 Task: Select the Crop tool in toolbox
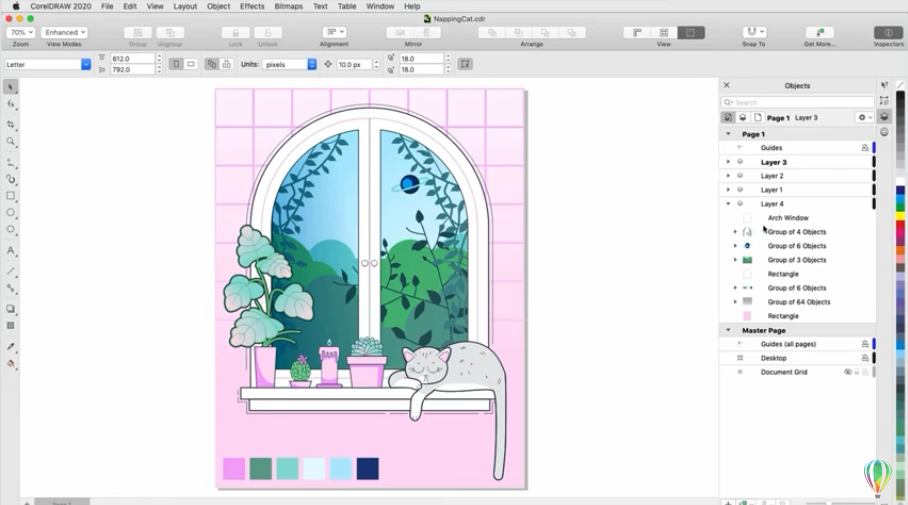(x=11, y=125)
